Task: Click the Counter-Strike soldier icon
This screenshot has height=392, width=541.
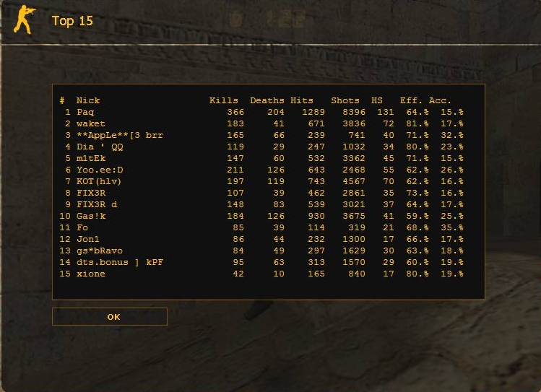Action: click(x=24, y=19)
